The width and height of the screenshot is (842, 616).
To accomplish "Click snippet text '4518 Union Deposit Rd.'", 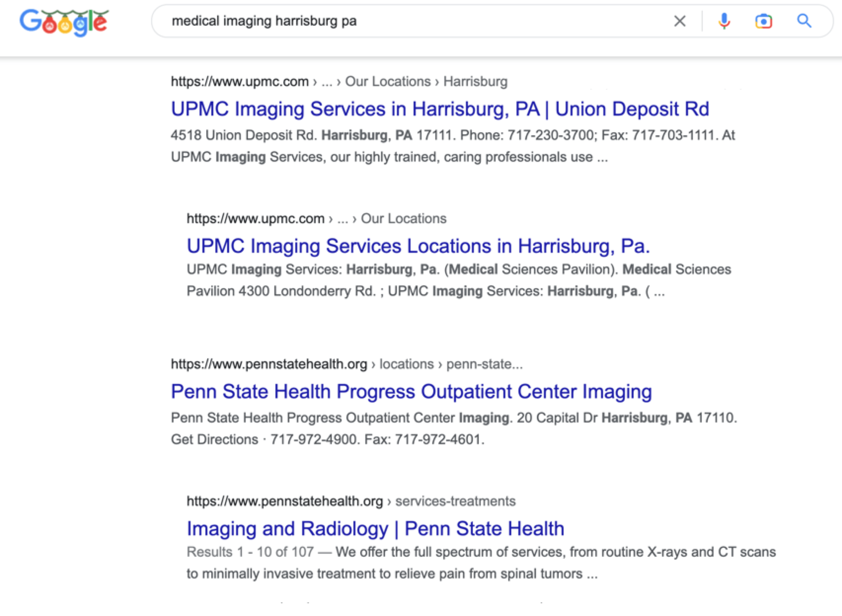I will (x=244, y=135).
